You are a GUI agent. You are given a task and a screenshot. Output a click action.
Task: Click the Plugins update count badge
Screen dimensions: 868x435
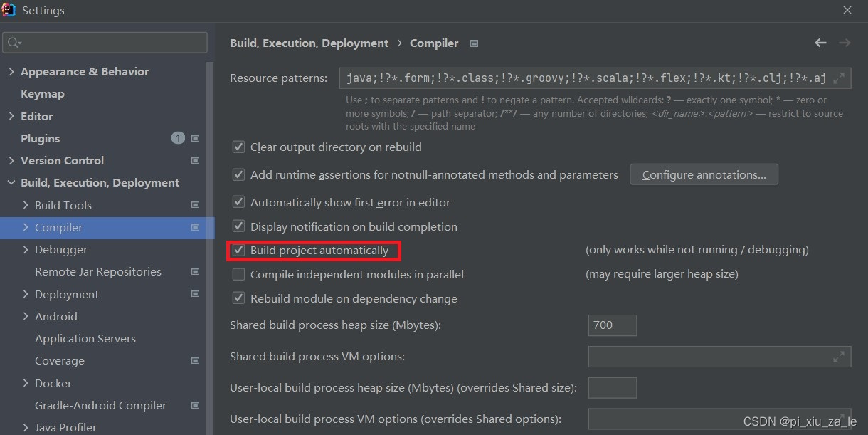click(x=178, y=138)
